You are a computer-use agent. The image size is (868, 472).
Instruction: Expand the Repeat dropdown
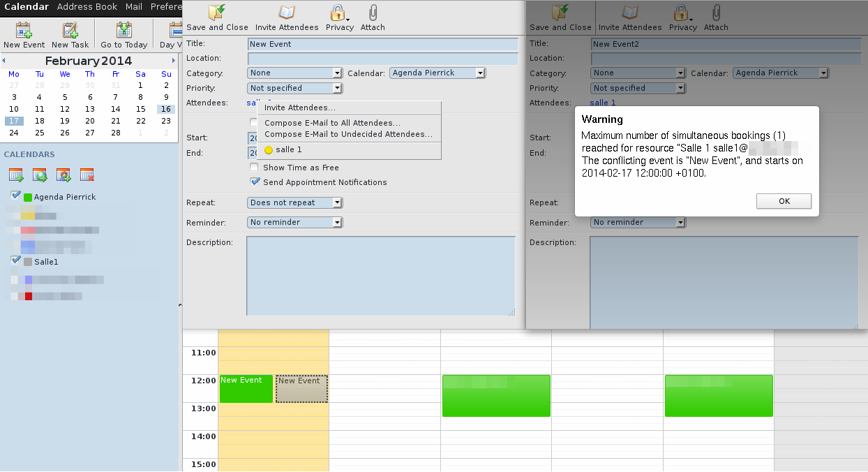click(x=295, y=202)
